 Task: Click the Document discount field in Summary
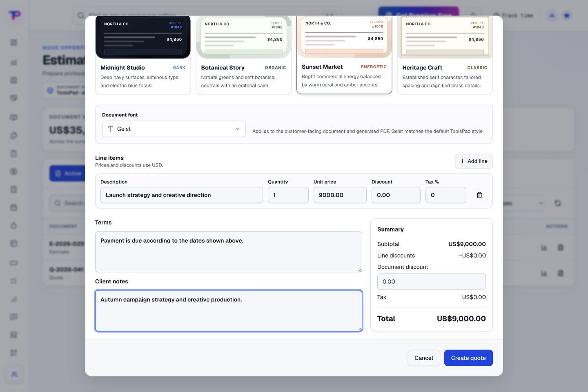point(432,282)
